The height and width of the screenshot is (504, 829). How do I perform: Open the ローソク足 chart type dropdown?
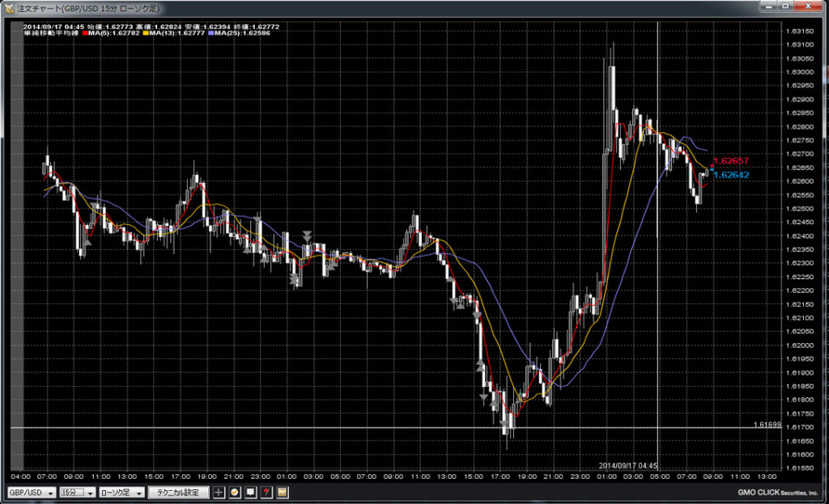(x=122, y=492)
